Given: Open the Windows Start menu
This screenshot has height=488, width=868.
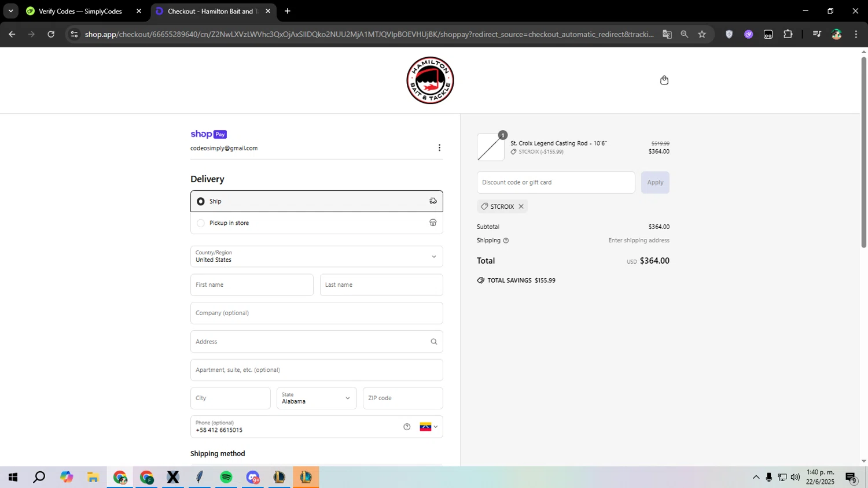Looking at the screenshot, I should [x=13, y=478].
